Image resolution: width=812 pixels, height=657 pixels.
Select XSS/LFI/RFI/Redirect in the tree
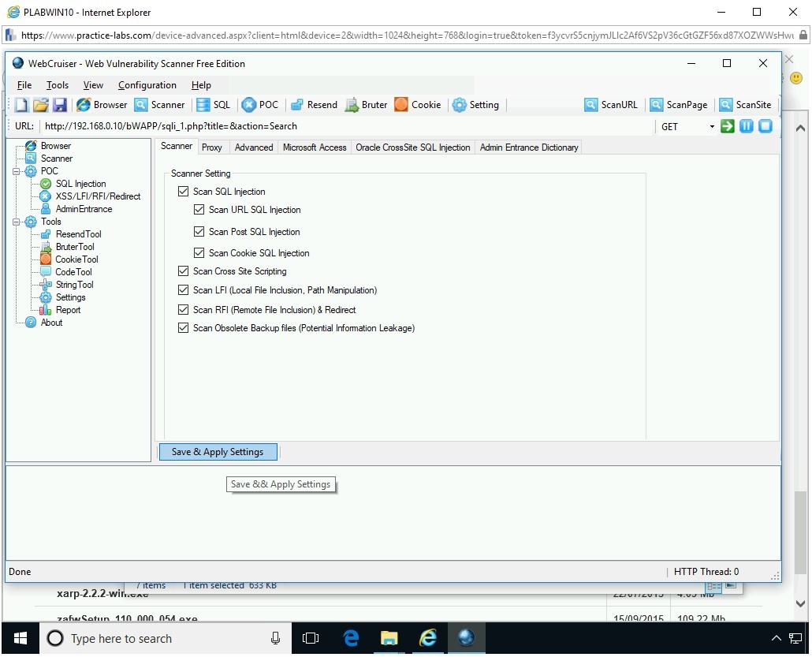coord(98,196)
